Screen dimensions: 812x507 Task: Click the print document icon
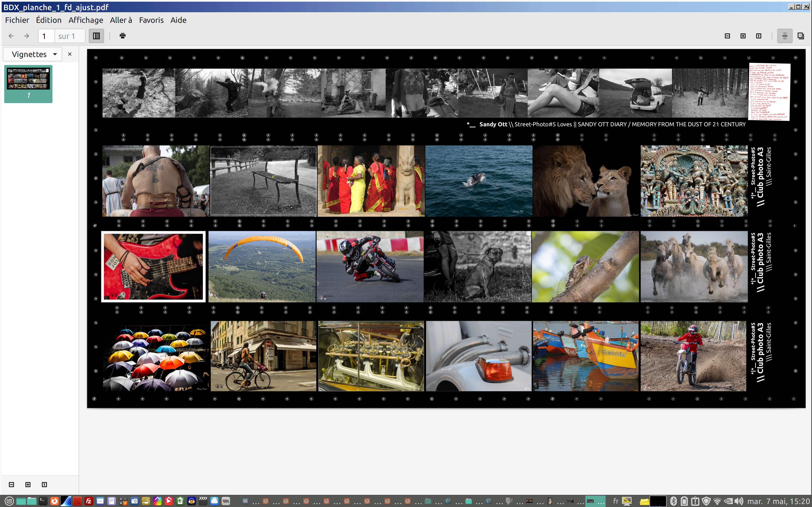[122, 36]
